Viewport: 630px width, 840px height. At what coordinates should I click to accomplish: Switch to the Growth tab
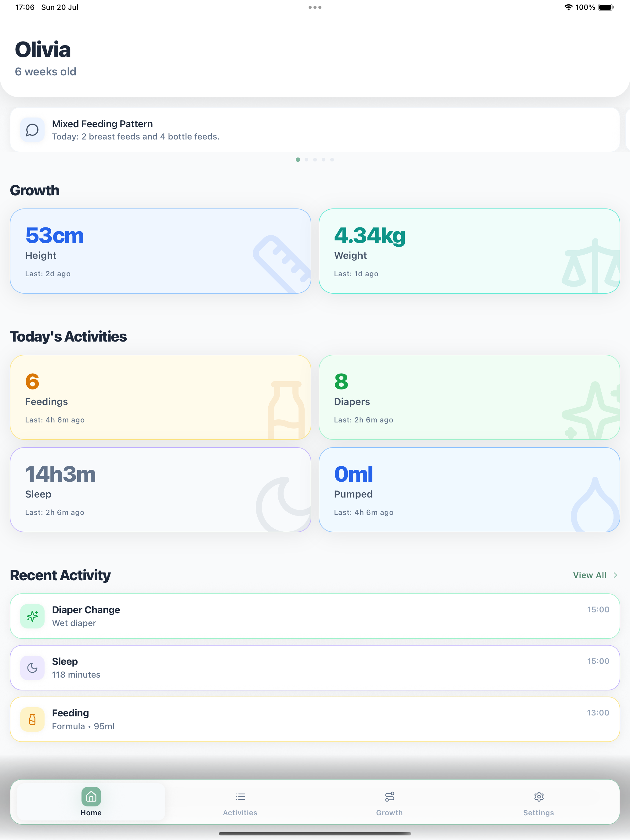[389, 802]
